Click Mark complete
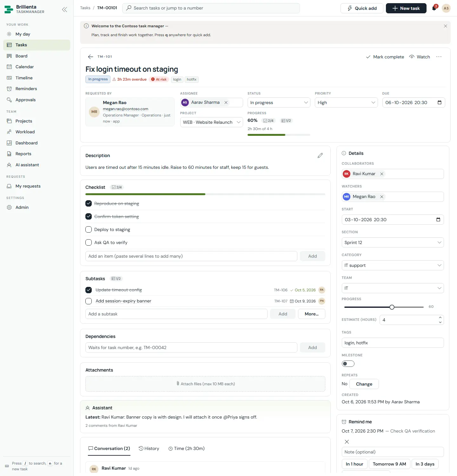This screenshot has height=476, width=457. [385, 57]
